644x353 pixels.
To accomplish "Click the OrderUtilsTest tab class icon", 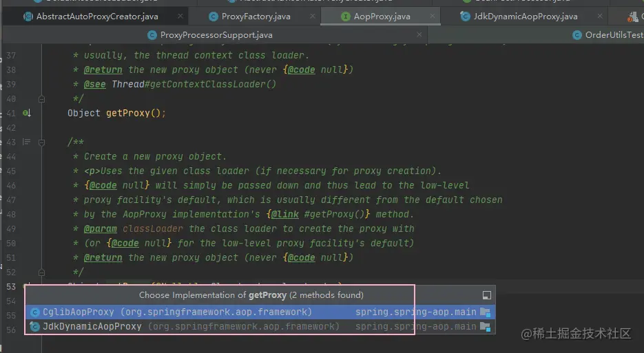I will [x=577, y=35].
